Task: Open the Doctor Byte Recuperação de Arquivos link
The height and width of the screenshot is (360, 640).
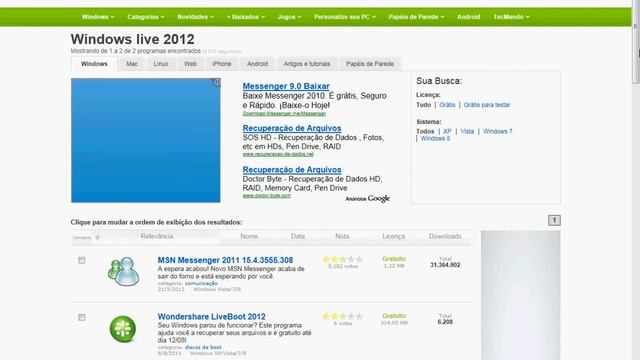Action: click(x=292, y=170)
